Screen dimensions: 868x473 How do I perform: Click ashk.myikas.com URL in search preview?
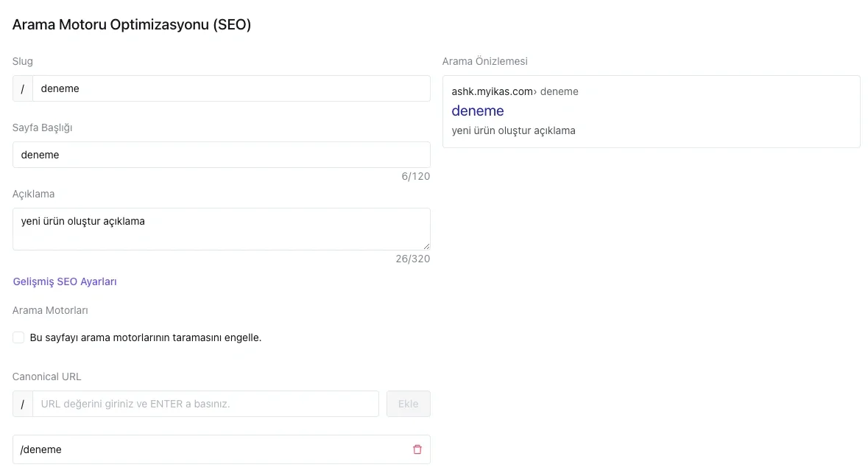(x=492, y=92)
